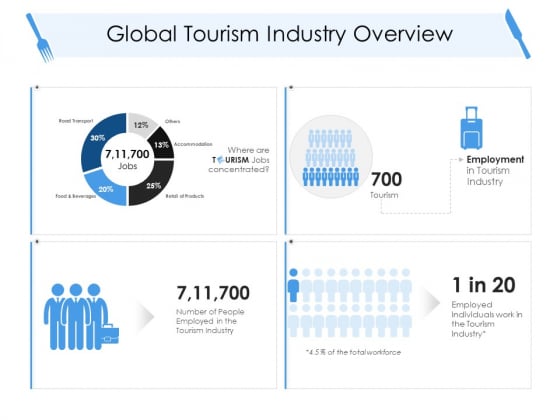The image size is (560, 420).
Task: Click the knife icon beside the title
Action: (518, 34)
